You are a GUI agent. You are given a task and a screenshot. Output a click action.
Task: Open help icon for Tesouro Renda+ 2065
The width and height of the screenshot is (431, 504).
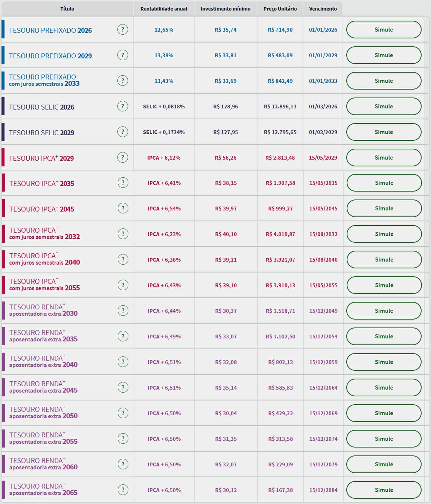coord(123,490)
